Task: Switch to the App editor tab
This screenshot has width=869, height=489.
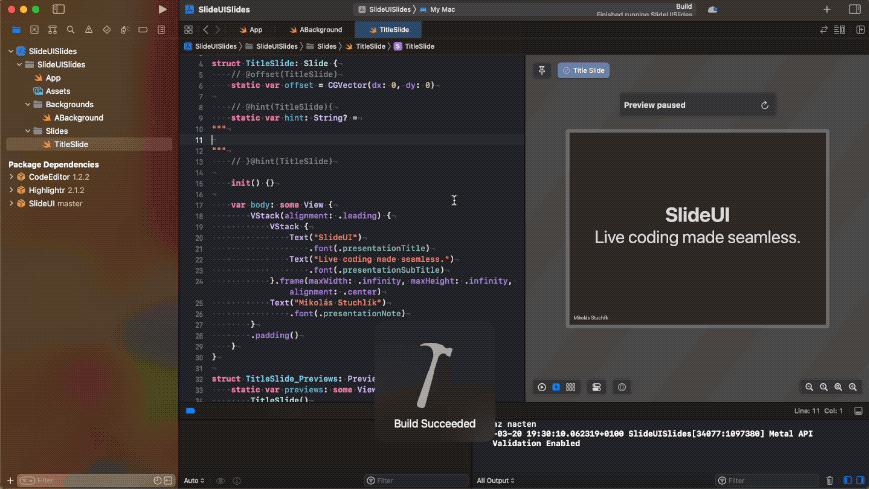Action: (x=251, y=30)
